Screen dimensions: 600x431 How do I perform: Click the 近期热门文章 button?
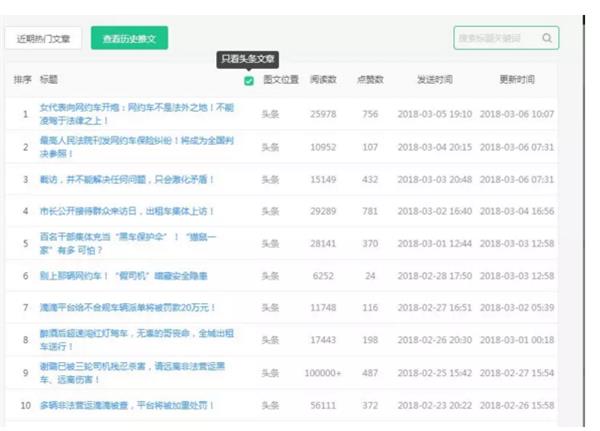pos(44,39)
